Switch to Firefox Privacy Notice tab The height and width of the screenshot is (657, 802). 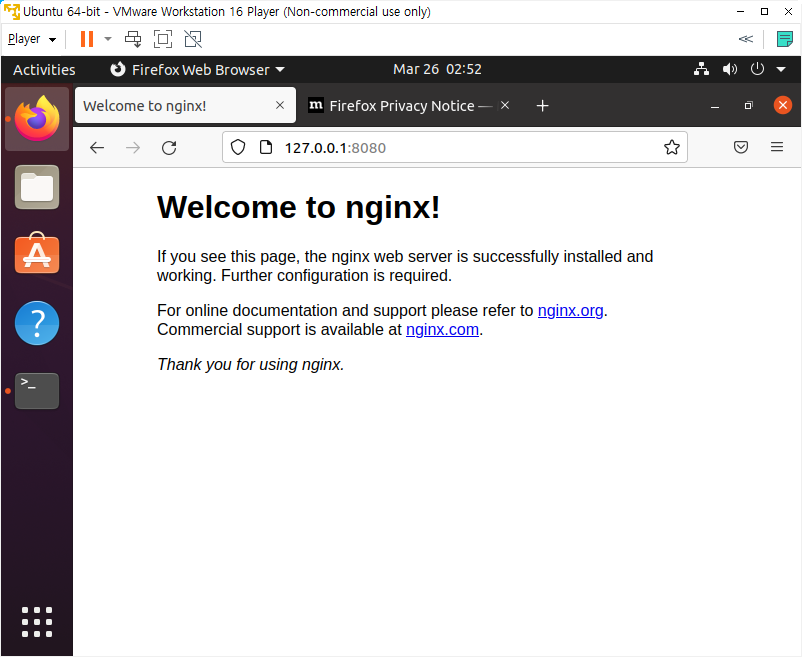pos(409,105)
